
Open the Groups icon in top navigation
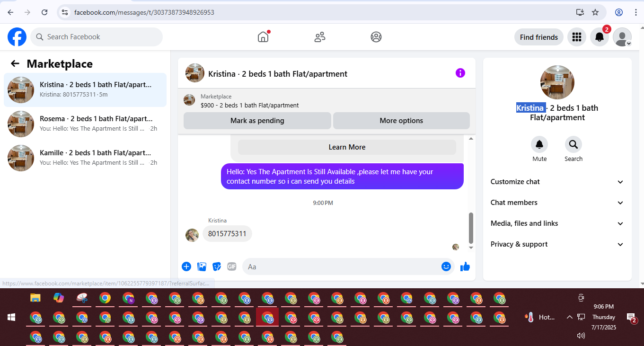376,37
